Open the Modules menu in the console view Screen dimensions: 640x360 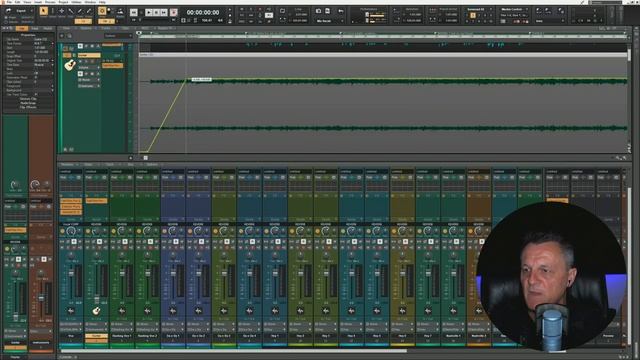67,164
